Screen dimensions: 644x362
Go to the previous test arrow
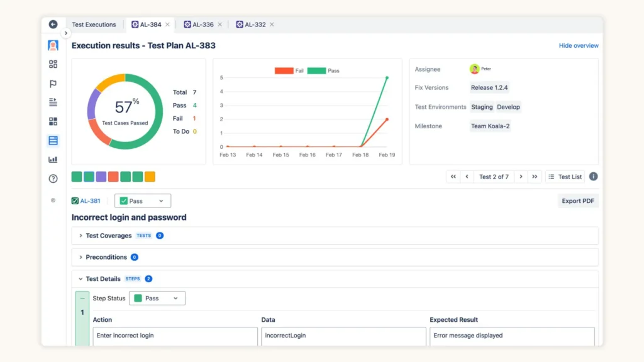click(x=467, y=177)
